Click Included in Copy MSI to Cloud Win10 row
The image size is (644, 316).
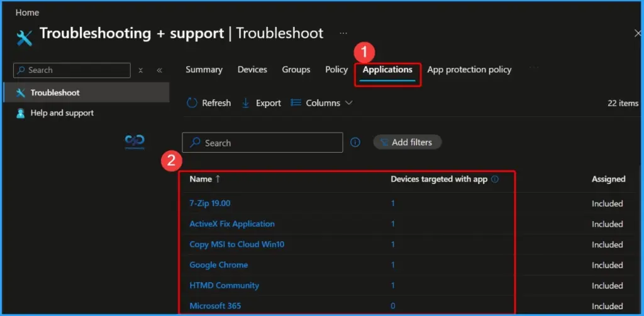pyautogui.click(x=607, y=244)
